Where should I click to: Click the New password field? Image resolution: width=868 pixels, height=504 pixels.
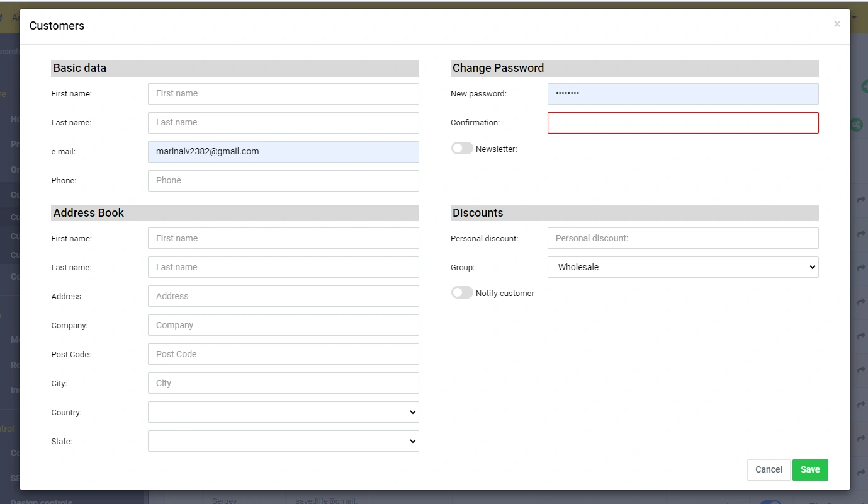[683, 93]
